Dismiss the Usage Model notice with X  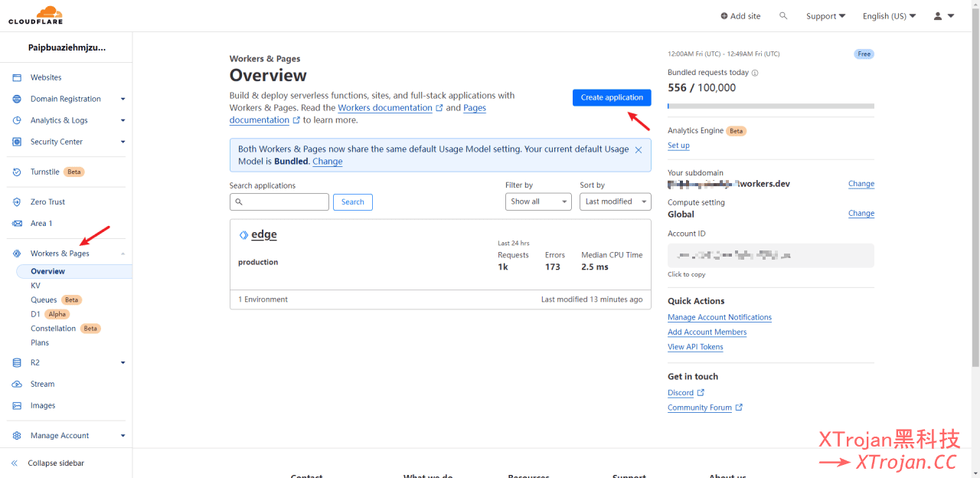(639, 150)
